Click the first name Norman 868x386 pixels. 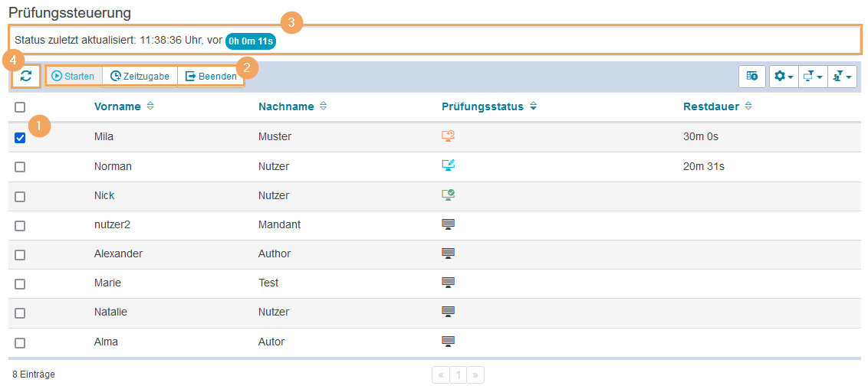(113, 166)
